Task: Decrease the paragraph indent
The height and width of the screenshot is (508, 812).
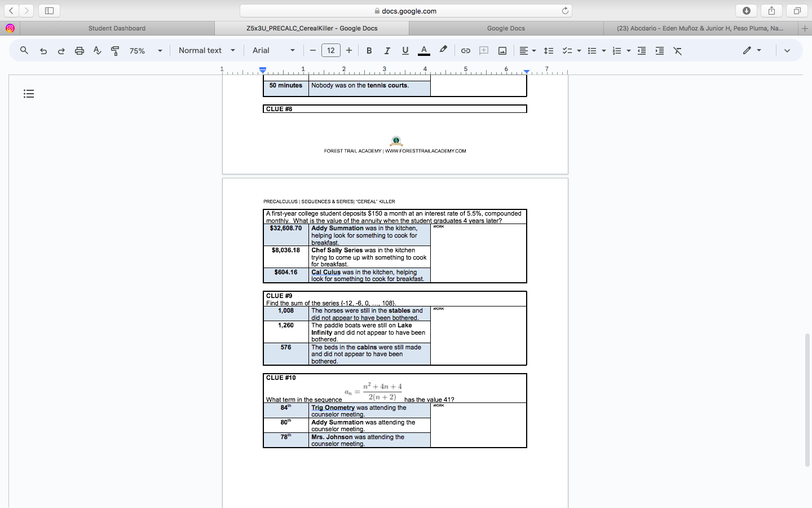Action: click(x=642, y=51)
